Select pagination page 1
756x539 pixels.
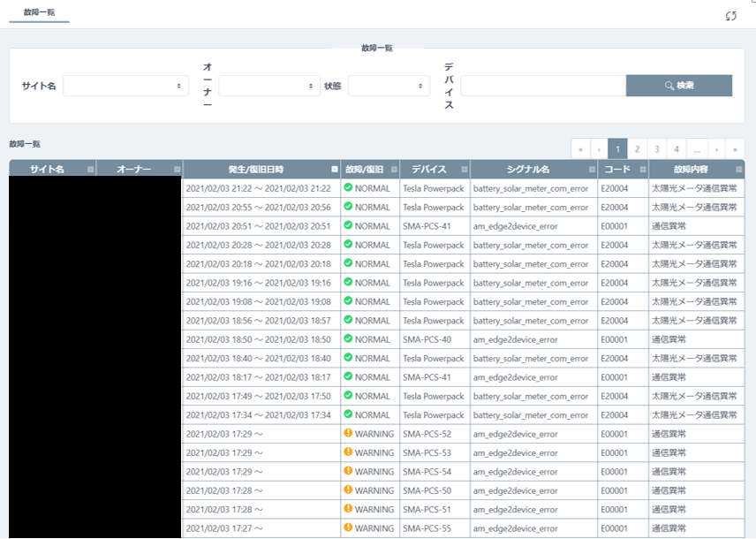617,149
